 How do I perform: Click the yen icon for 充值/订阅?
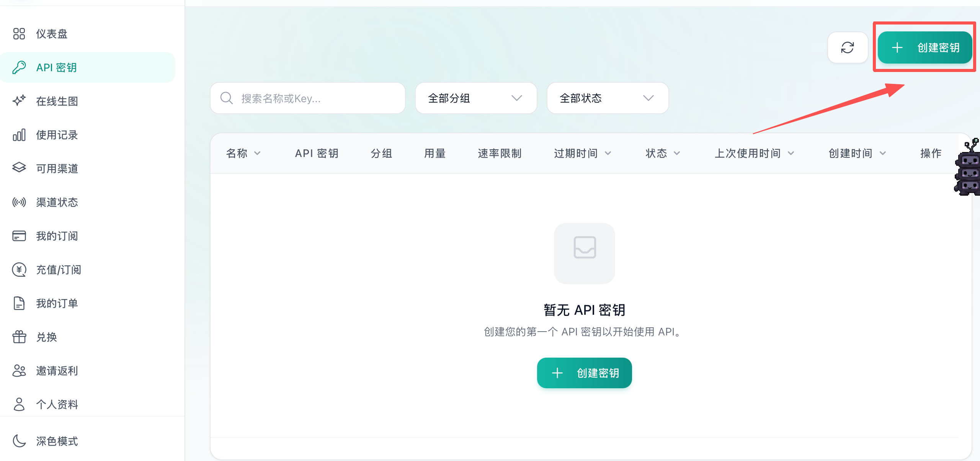tap(19, 270)
